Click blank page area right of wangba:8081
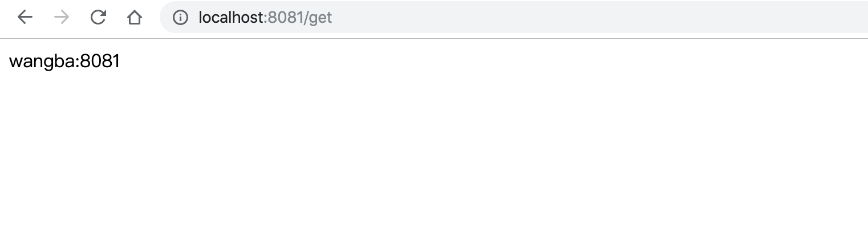Viewport: 868px width, 229px height. click(342, 62)
